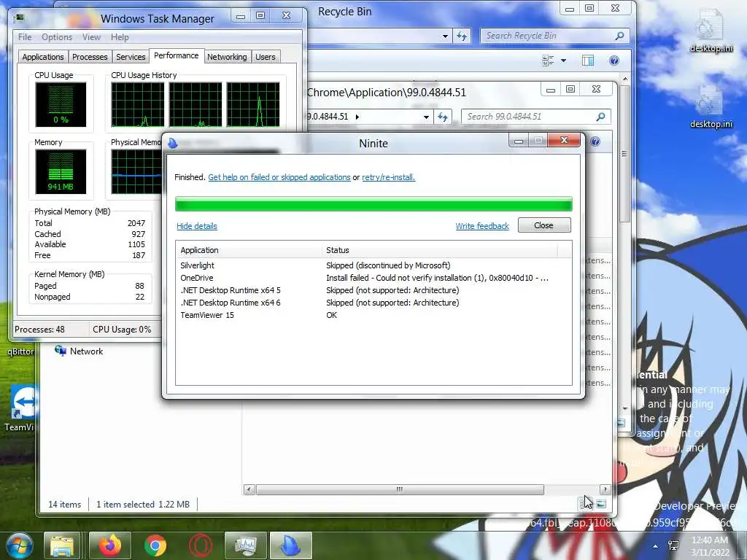Open first desktop.ini file on the desktop
This screenshot has width=747, height=560.
[x=711, y=31]
